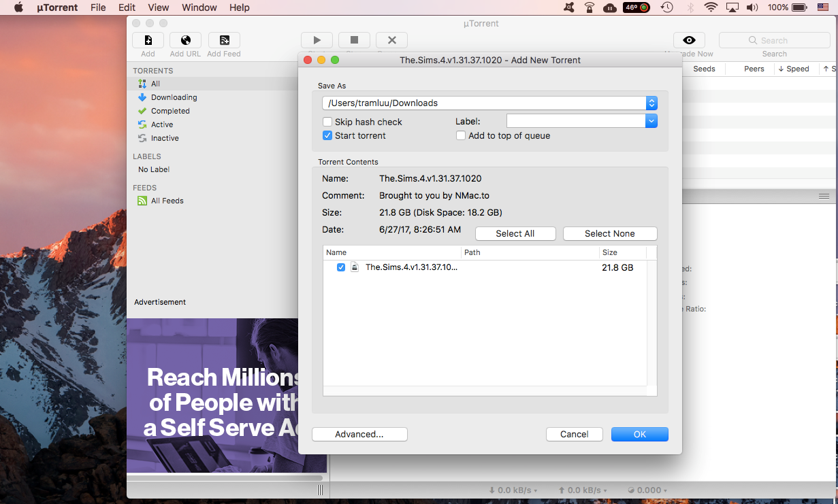Click the Label text field
Viewport: 838px width, 504px height.
click(x=577, y=121)
